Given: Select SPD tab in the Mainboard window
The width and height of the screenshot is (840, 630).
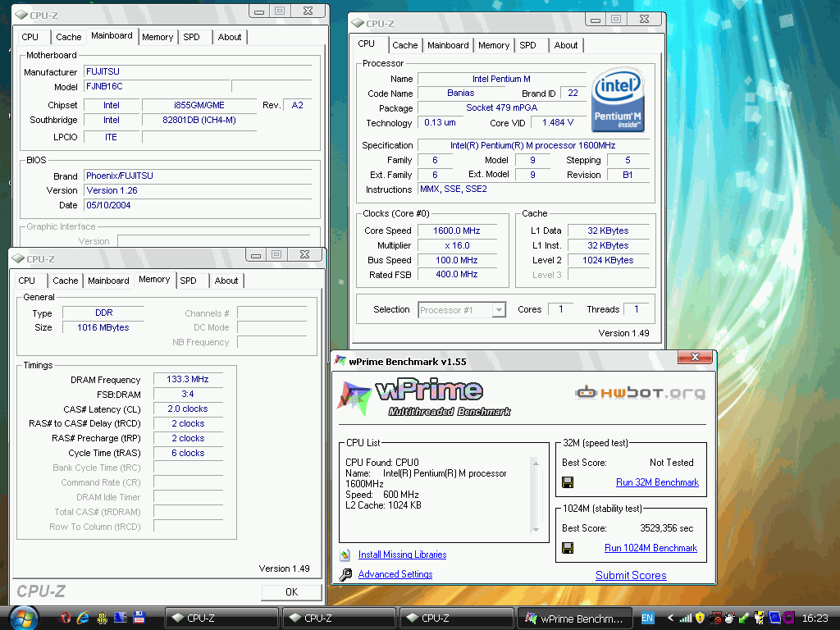Looking at the screenshot, I should click(x=191, y=37).
